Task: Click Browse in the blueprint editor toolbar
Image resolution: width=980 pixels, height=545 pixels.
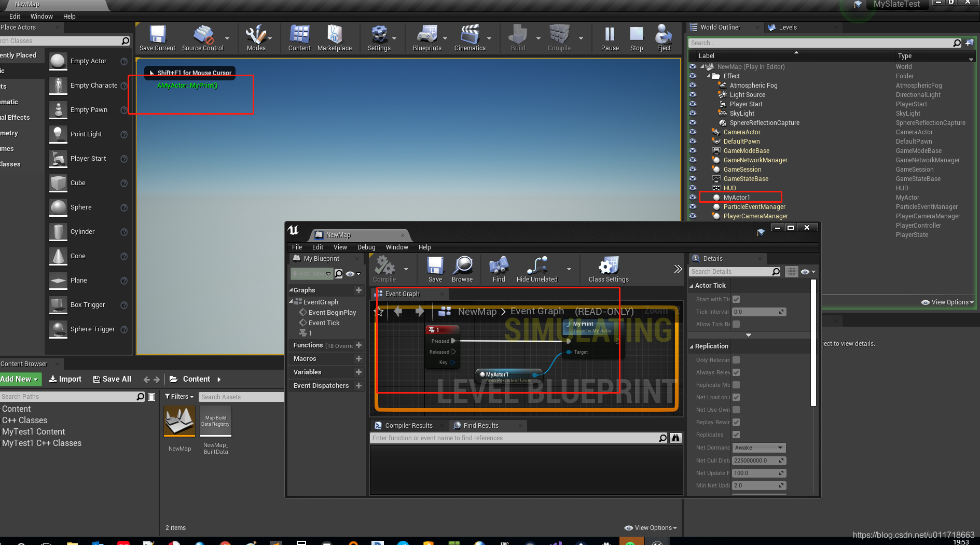Action: click(462, 269)
